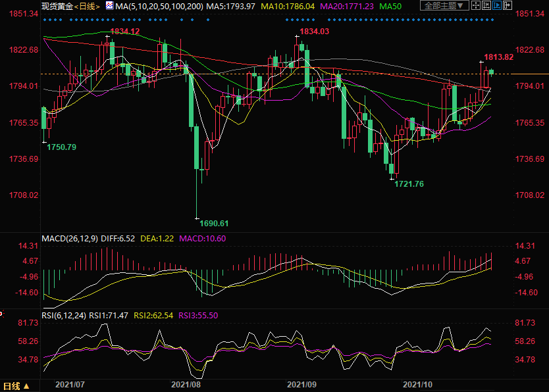Viewport: 549px width, 392px height.
Task: Click the MA10 yellow value in legend
Action: click(296, 6)
